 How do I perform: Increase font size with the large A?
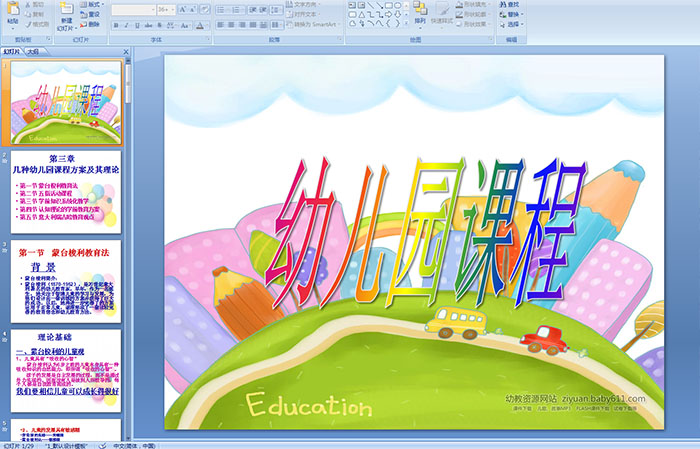pyautogui.click(x=183, y=9)
